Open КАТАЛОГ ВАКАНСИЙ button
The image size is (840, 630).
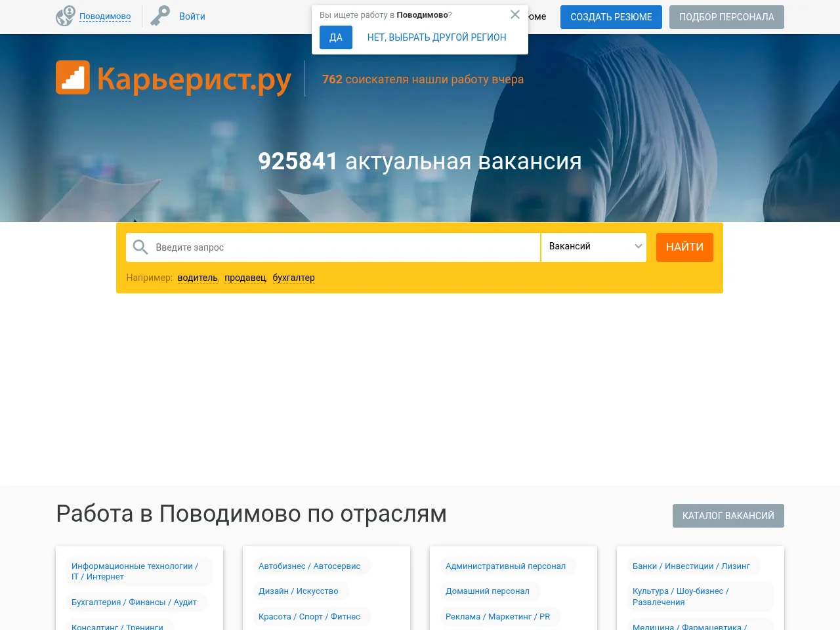(728, 516)
